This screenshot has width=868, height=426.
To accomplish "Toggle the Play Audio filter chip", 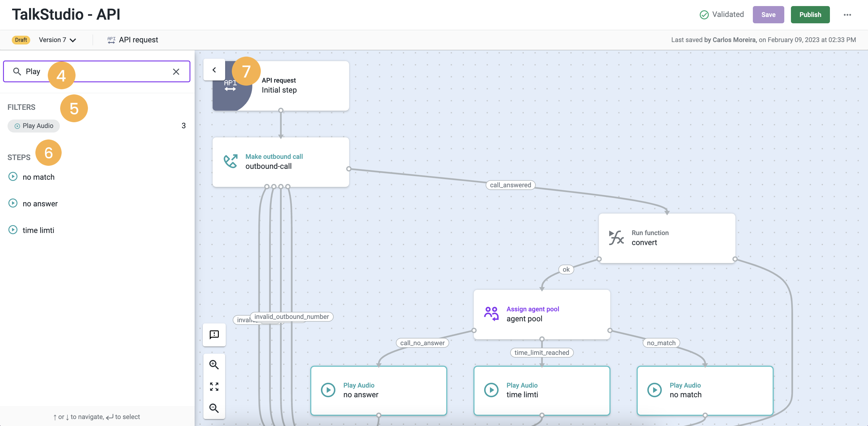I will (34, 126).
